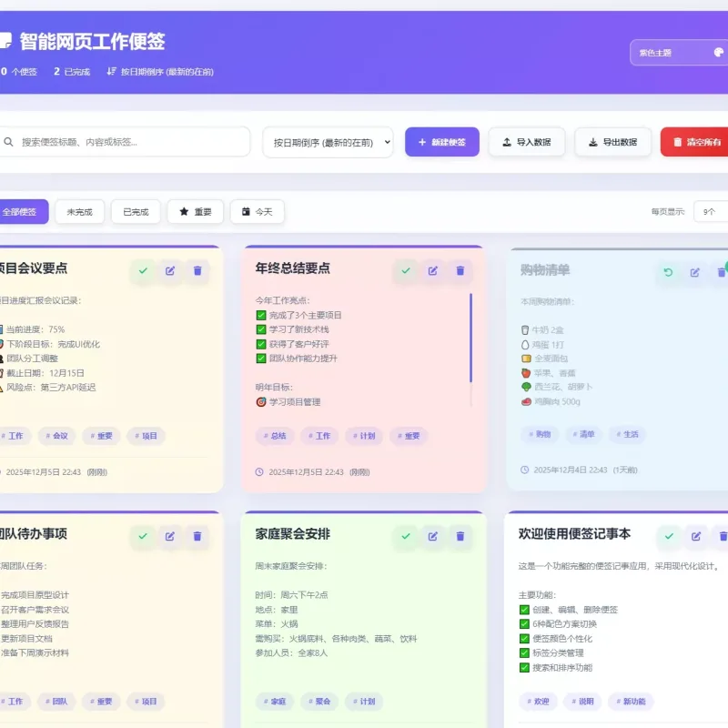This screenshot has width=728, height=728.
Task: Mark 家庭聚会安排 note as complete
Action: click(406, 536)
